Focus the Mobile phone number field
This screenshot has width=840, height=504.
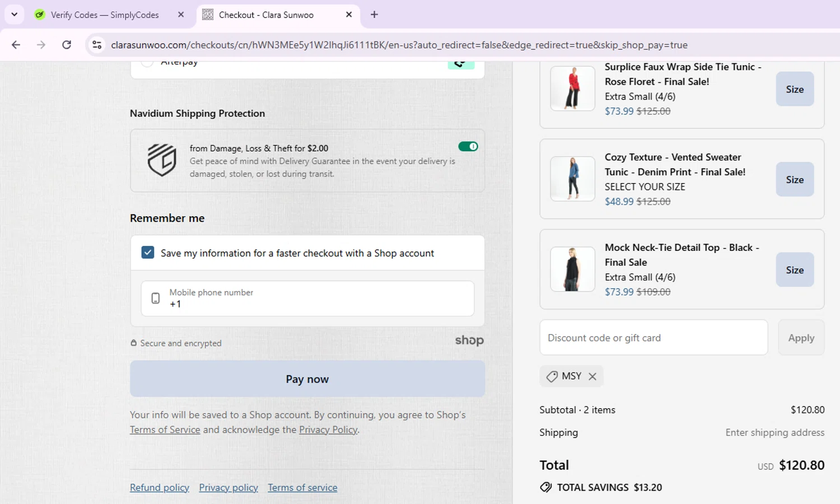point(307,298)
